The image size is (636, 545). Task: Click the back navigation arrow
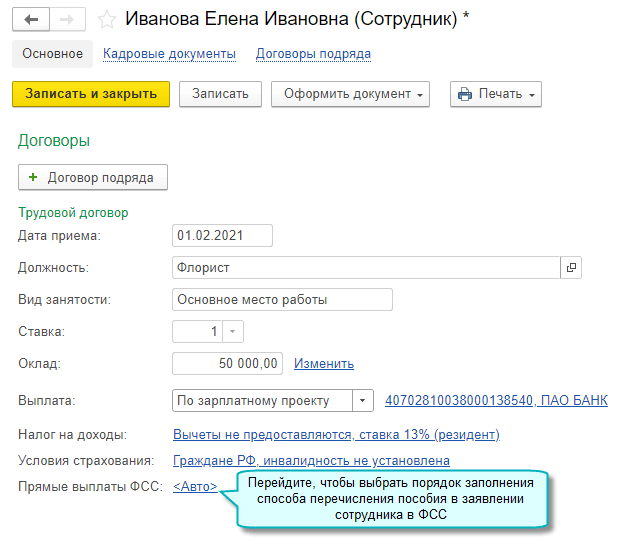[x=31, y=20]
